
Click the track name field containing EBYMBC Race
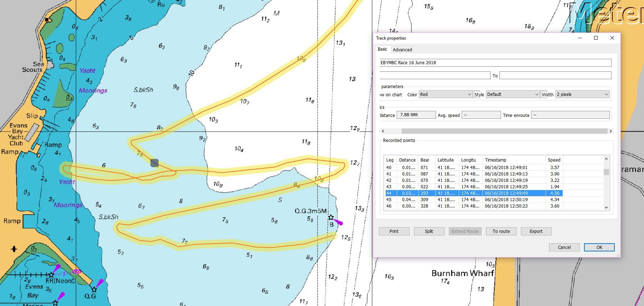click(x=496, y=63)
